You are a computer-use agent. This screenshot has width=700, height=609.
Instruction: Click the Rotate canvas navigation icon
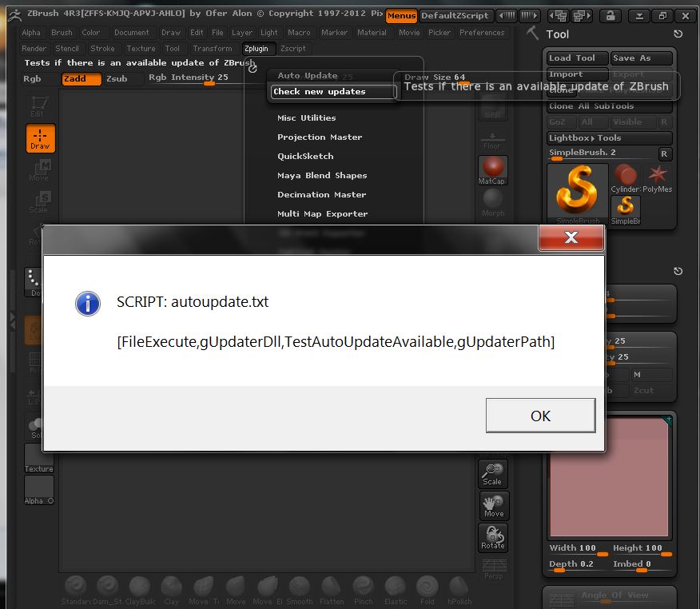(x=493, y=538)
